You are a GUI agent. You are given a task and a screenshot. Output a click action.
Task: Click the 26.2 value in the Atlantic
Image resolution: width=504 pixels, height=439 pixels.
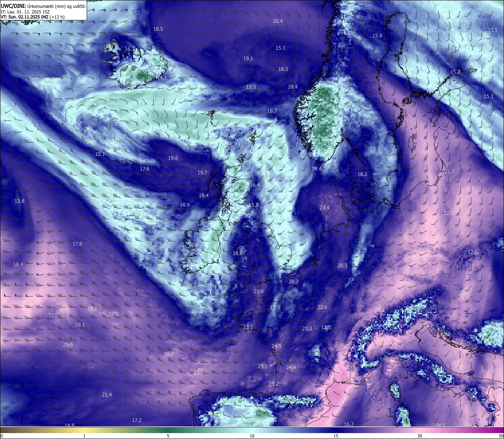click(169, 354)
